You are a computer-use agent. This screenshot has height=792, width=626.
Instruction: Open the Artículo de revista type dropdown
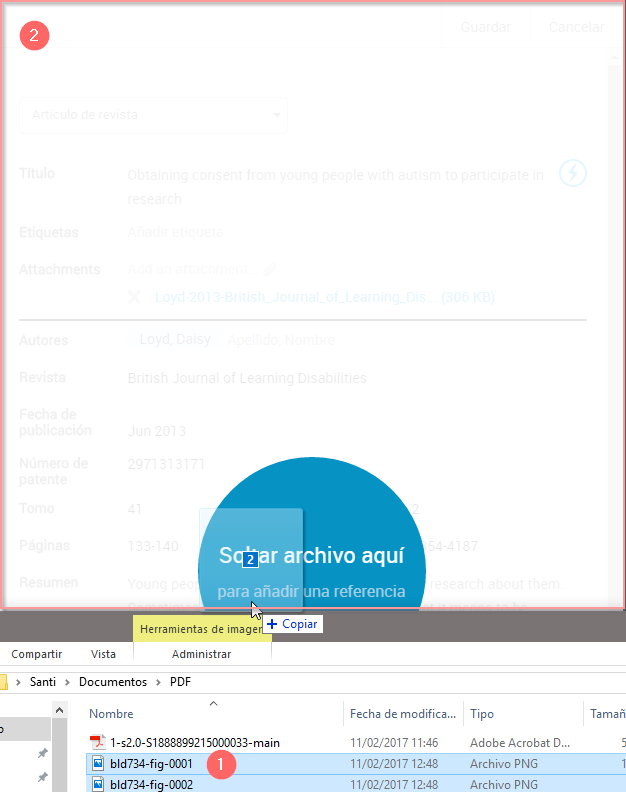click(153, 115)
